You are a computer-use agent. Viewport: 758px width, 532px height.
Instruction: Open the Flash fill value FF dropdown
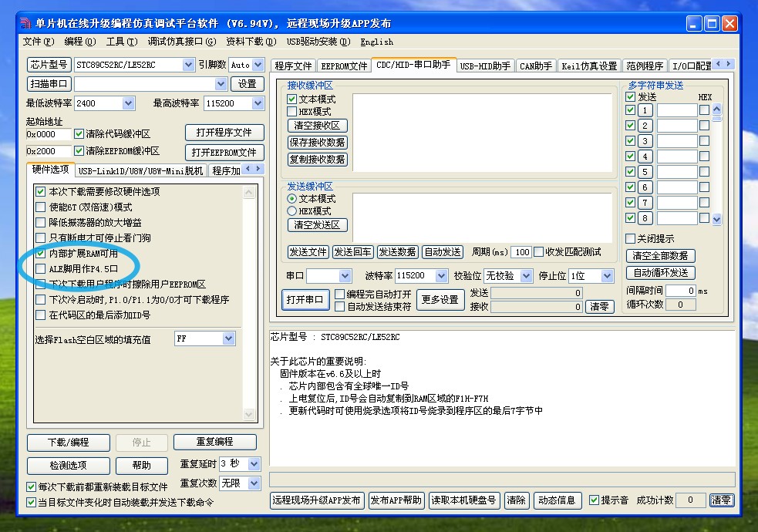point(228,338)
